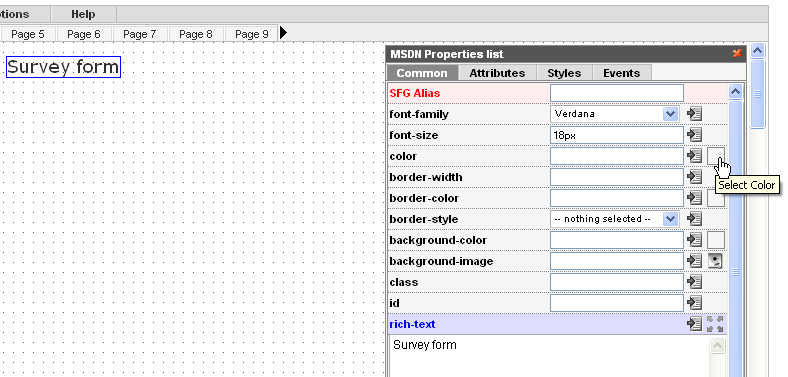Click the properties list scroll-up arrow
This screenshot has width=788, height=377.
pos(735,92)
